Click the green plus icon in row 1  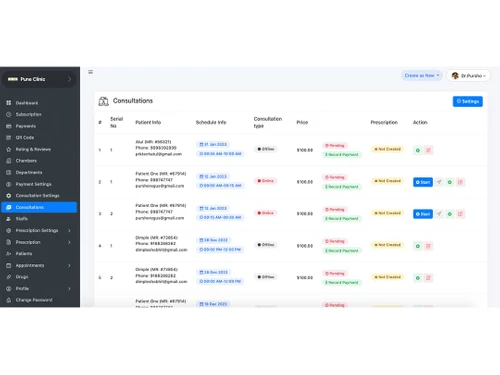418,150
